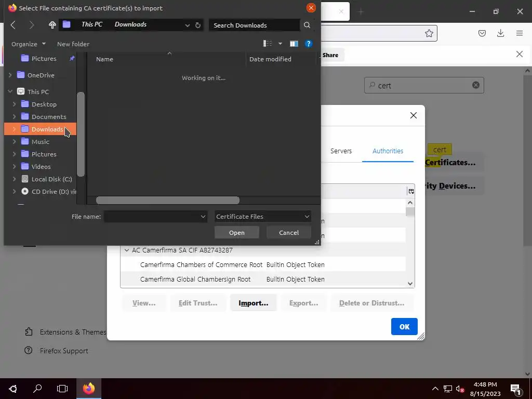The width and height of the screenshot is (532, 399).
Task: Open volume tray icon
Action: [460, 389]
